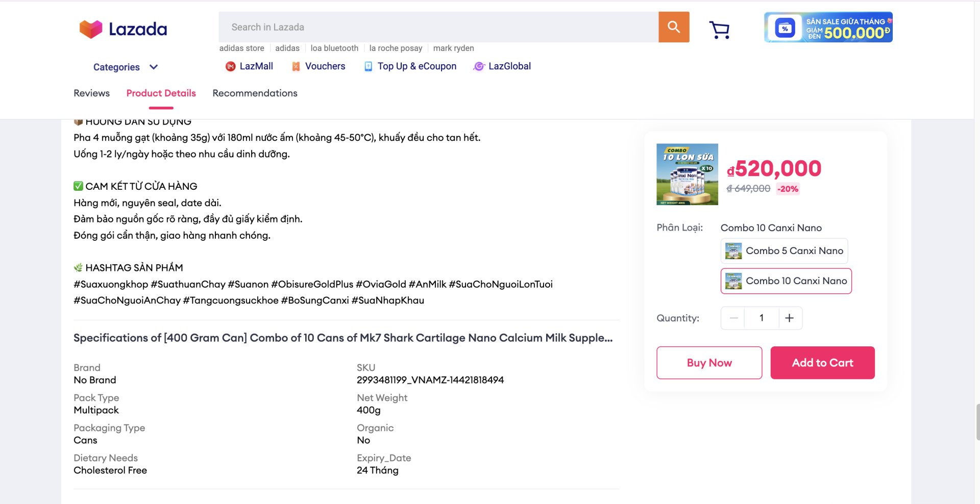Open the Vouchers link
This screenshot has width=980, height=504.
coord(325,66)
